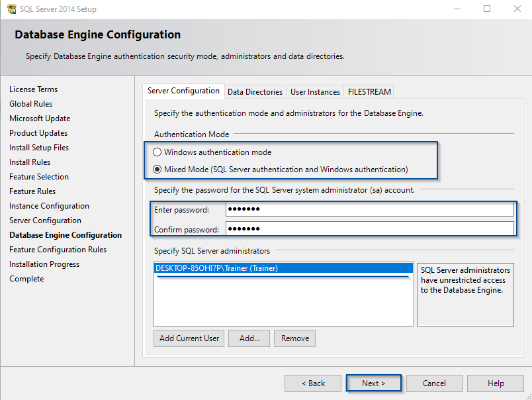Viewport: 532px width, 400px height.
Task: Close the SQL Server Setup window
Action: [517, 9]
